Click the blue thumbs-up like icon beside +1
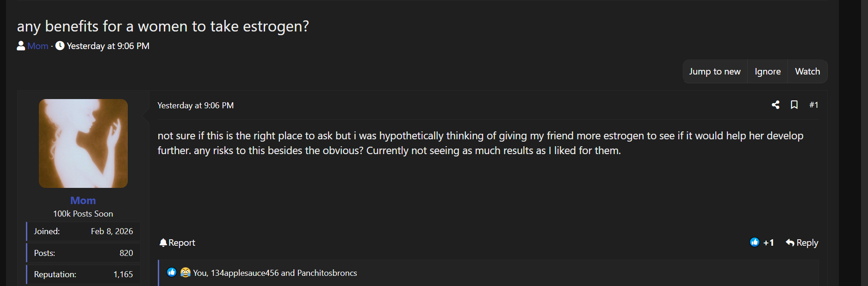868x286 pixels. (x=754, y=242)
